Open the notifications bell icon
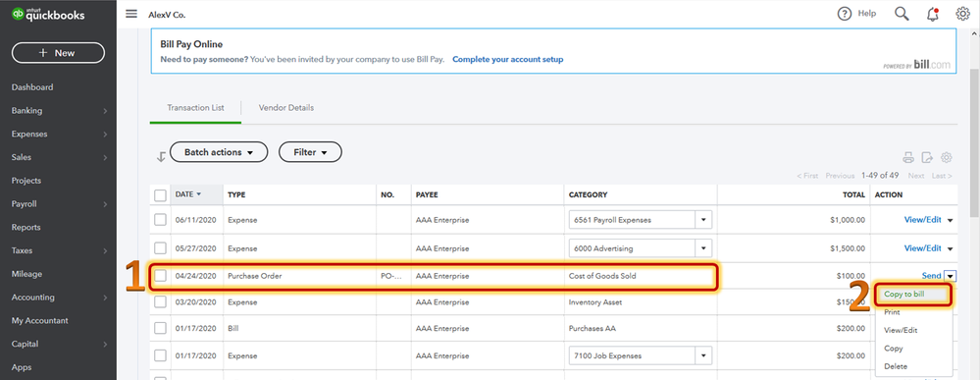980x380 pixels. [933, 14]
